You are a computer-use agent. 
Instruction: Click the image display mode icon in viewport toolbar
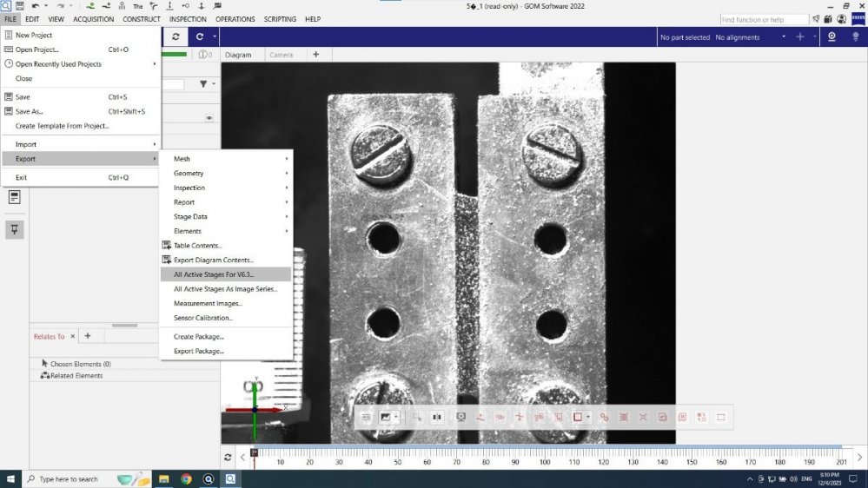click(386, 417)
